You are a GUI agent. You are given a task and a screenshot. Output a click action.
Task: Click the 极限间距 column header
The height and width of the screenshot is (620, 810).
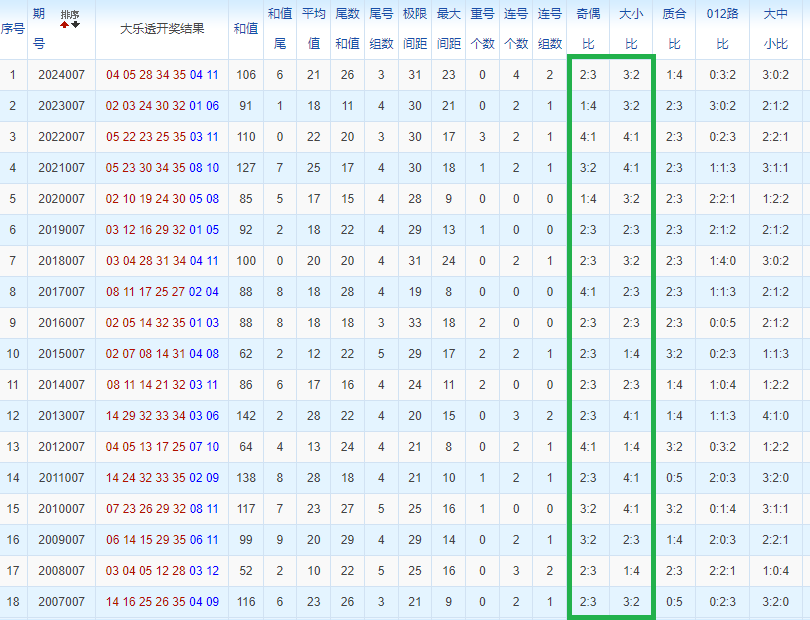click(x=414, y=28)
